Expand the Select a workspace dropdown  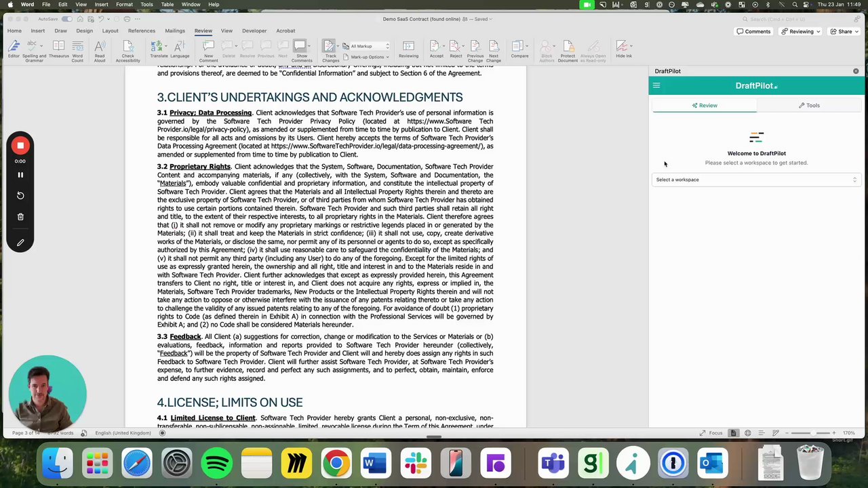click(756, 180)
